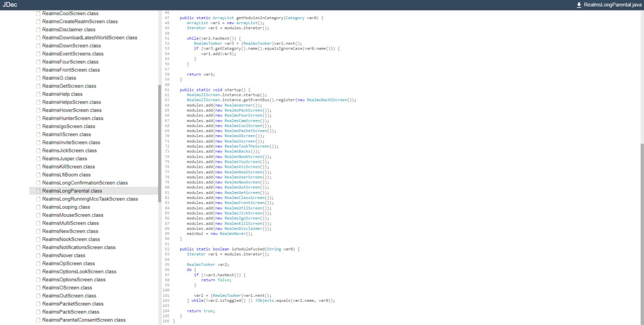The width and height of the screenshot is (644, 325).
Task: Select RealmsOptionsScreen.class in the file list
Action: pyautogui.click(x=74, y=280)
